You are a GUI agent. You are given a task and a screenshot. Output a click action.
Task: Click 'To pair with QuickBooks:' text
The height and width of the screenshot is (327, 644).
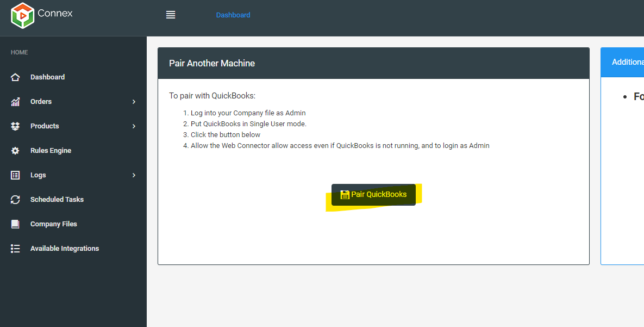[212, 96]
